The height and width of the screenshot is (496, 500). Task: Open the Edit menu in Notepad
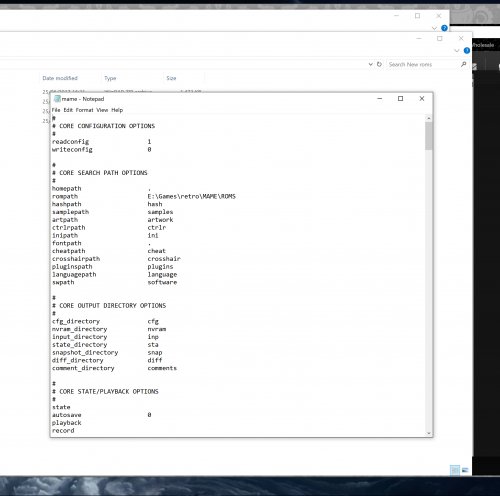68,110
